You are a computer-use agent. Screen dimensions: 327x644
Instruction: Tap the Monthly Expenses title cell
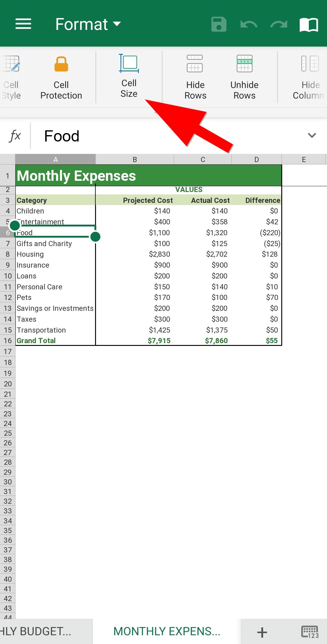(148, 176)
